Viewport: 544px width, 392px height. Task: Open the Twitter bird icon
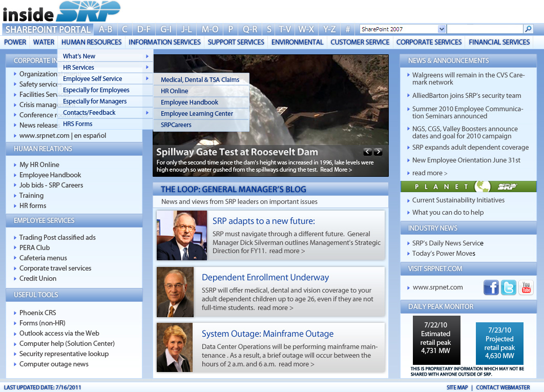pos(508,287)
